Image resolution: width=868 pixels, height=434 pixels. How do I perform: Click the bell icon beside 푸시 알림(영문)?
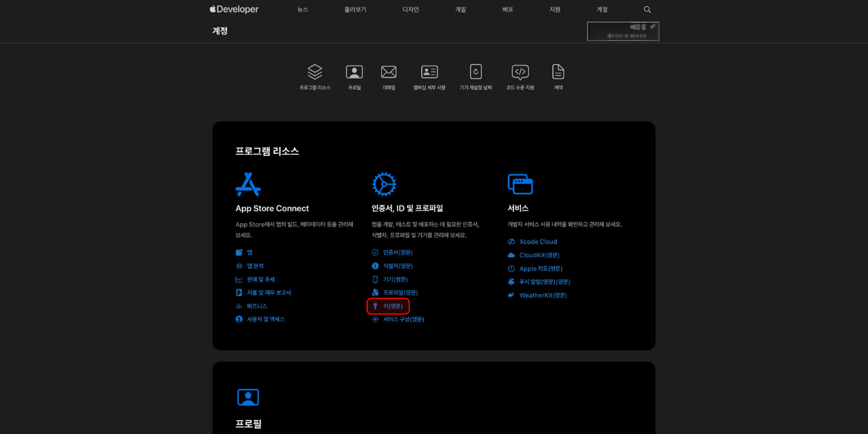coord(511,282)
